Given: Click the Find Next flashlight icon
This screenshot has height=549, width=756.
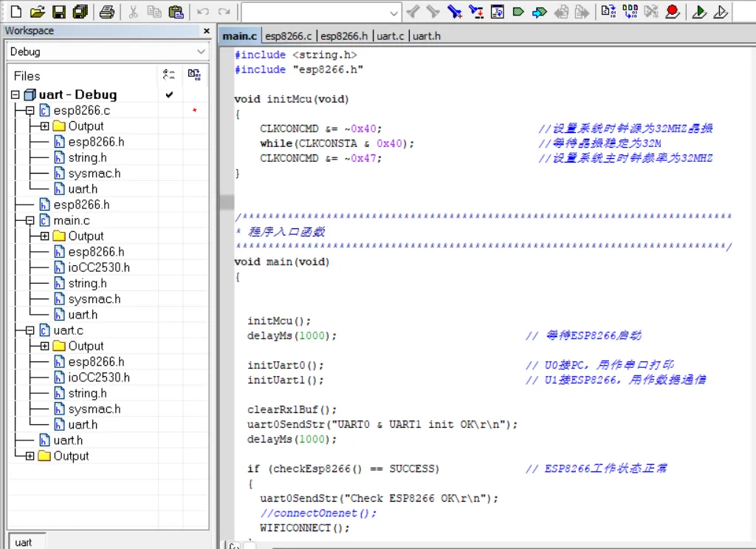Looking at the screenshot, I should tap(433, 12).
